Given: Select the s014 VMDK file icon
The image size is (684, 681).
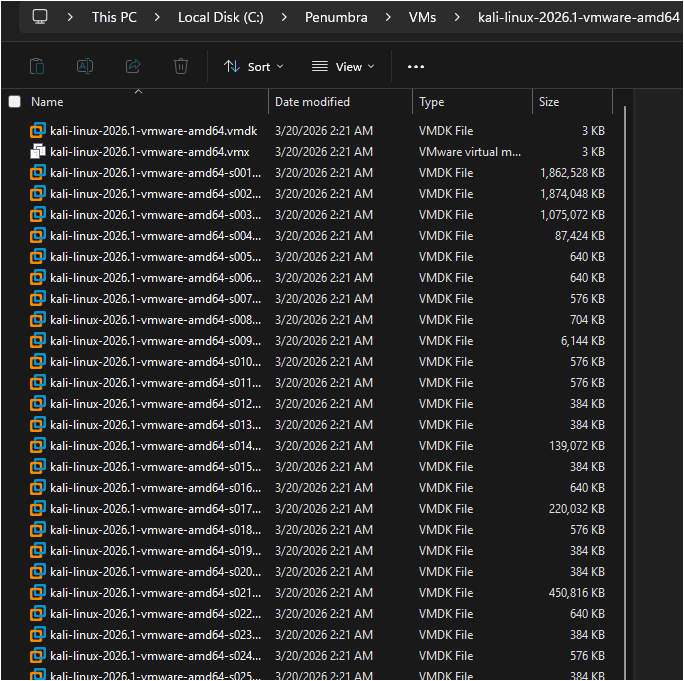Looking at the screenshot, I should [38, 445].
